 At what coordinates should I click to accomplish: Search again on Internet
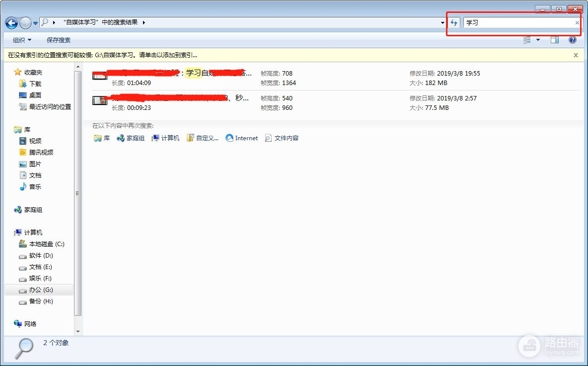tap(242, 138)
